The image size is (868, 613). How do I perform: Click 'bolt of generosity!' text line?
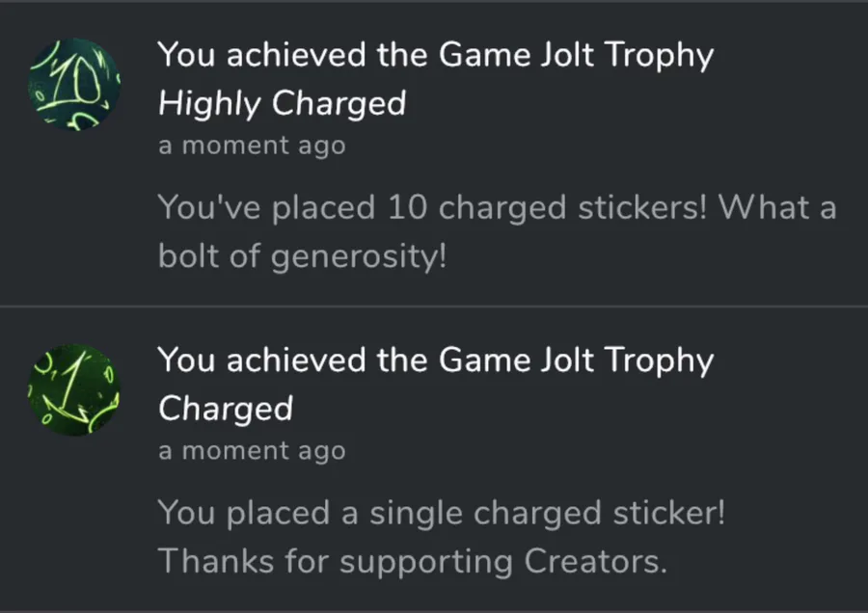pos(302,256)
